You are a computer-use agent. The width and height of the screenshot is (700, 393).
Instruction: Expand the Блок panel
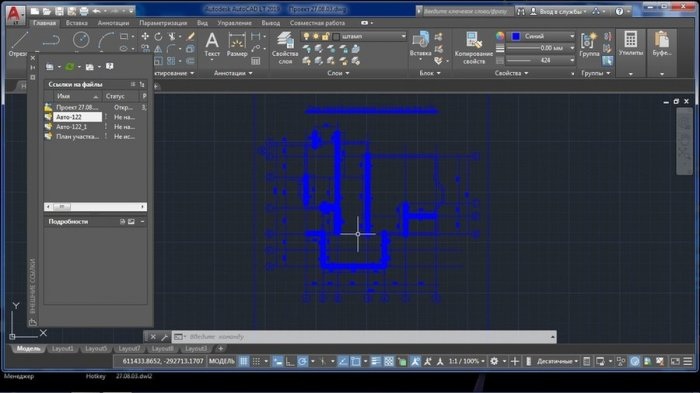[430, 73]
